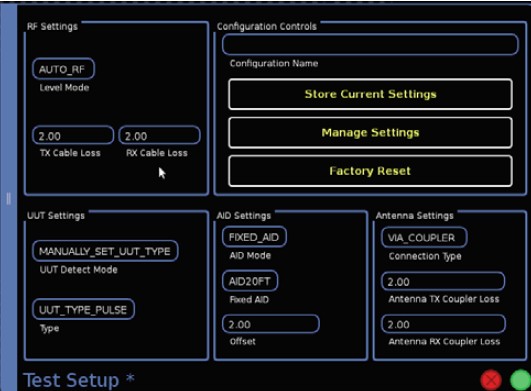This screenshot has height=391, width=531.
Task: Click the RX Cable Loss value field
Action: click(x=159, y=136)
